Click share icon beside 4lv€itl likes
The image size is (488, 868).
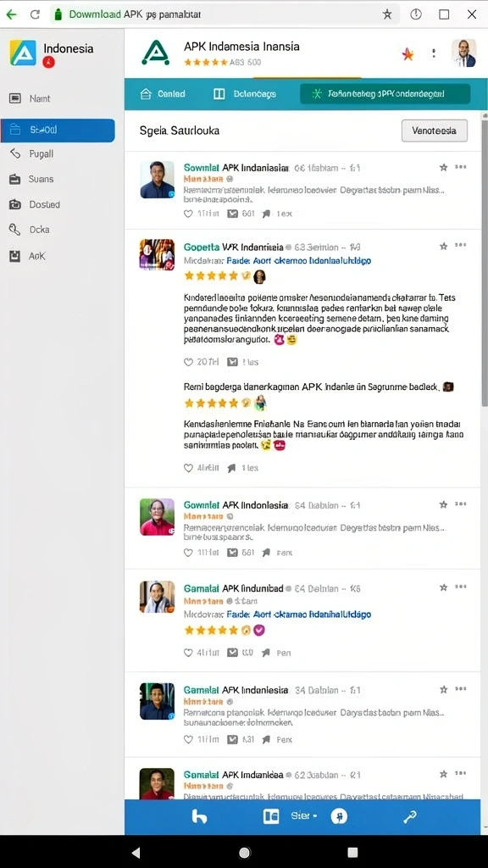point(232,468)
